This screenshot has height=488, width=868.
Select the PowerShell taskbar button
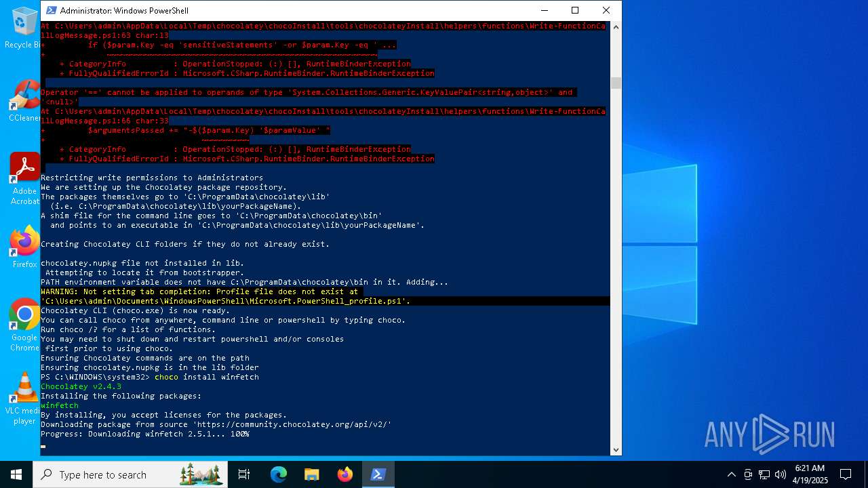[378, 474]
